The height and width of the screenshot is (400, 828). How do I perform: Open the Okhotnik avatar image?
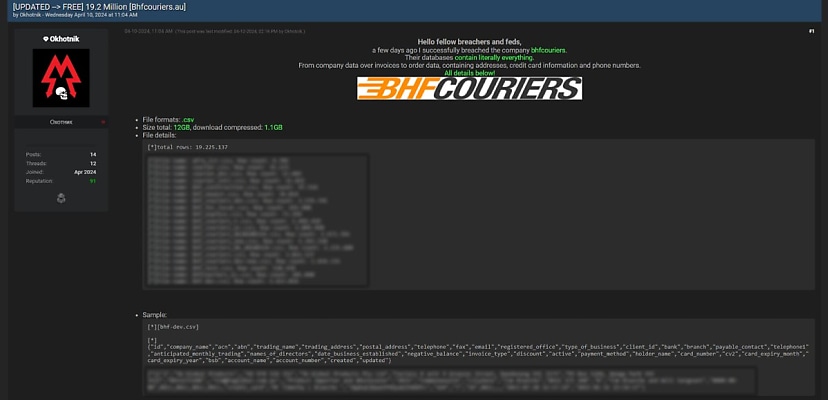point(61,78)
